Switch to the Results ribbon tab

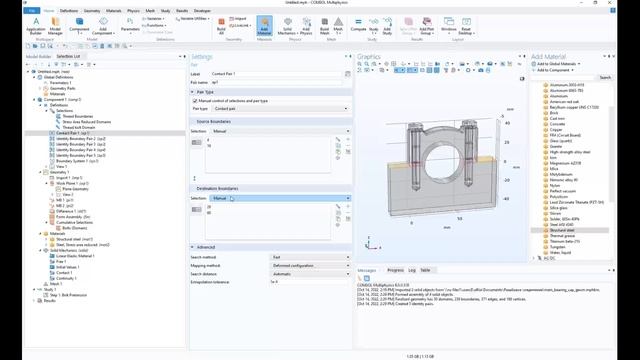click(182, 11)
